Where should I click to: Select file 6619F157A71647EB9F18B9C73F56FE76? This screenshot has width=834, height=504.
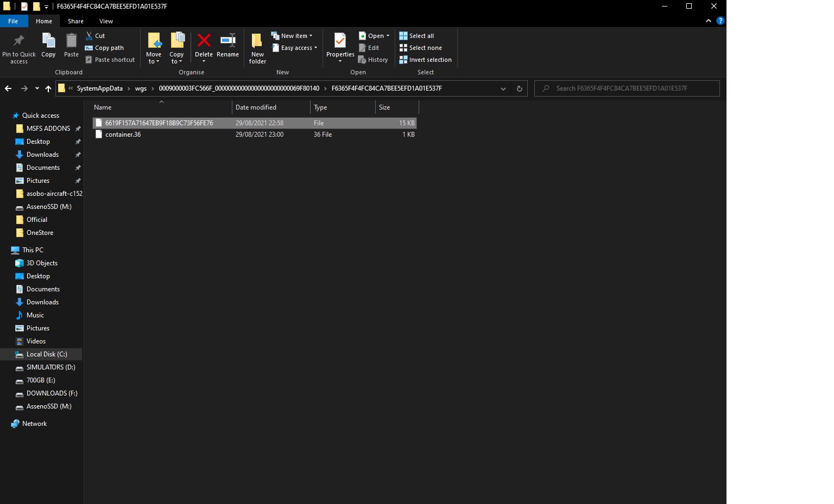(x=255, y=123)
